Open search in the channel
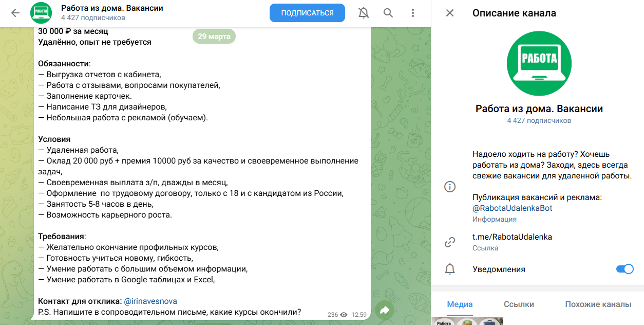The width and height of the screenshot is (644, 325). click(x=388, y=13)
